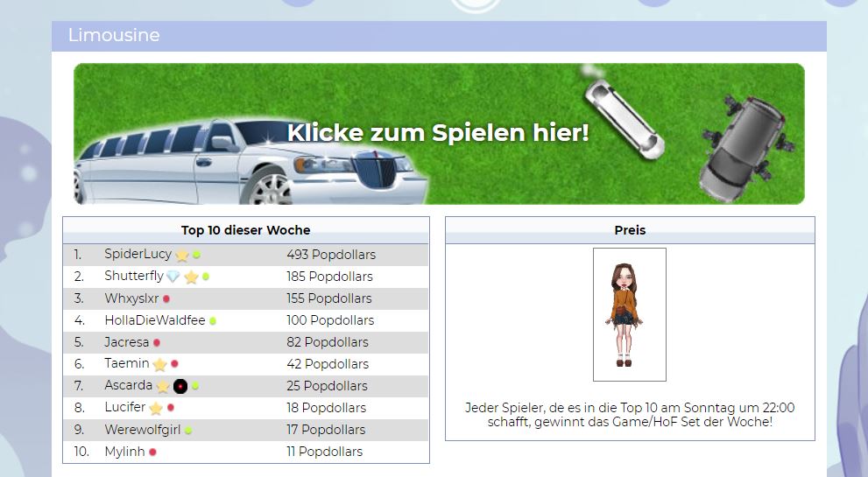
Task: Click the prize avatar outfit thumbnail
Action: point(630,314)
